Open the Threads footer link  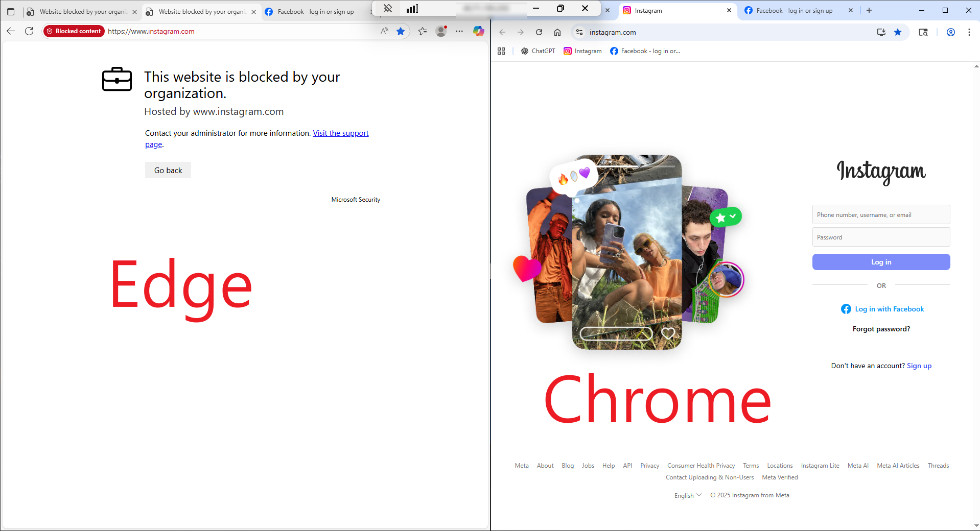[x=938, y=466]
